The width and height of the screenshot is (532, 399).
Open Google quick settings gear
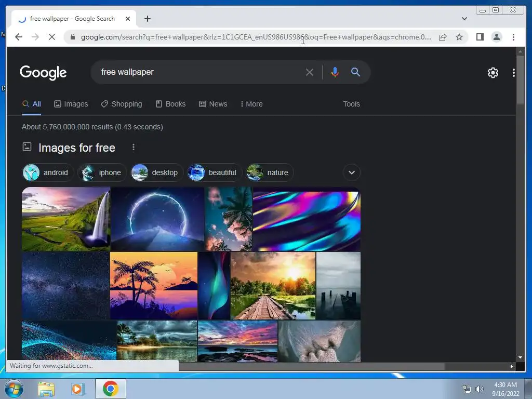493,73
